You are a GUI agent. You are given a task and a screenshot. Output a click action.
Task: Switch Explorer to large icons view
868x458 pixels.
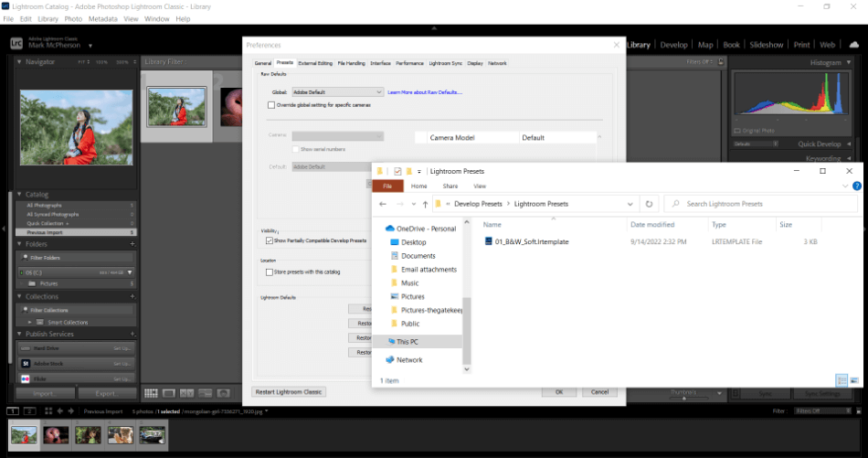(x=854, y=379)
